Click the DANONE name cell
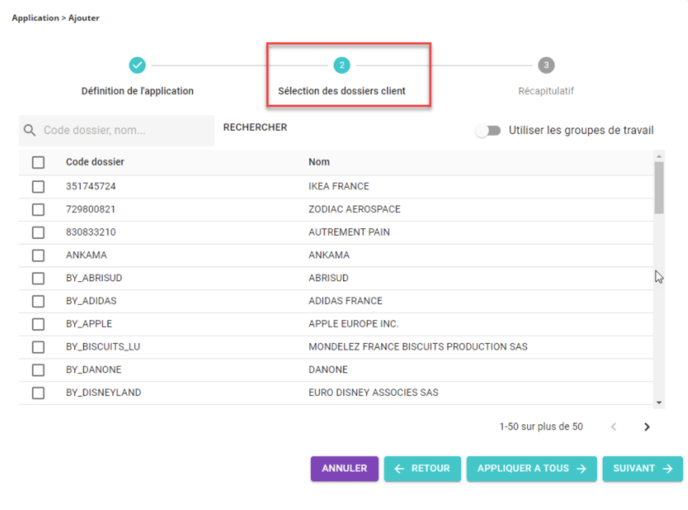The image size is (688, 510). click(328, 370)
